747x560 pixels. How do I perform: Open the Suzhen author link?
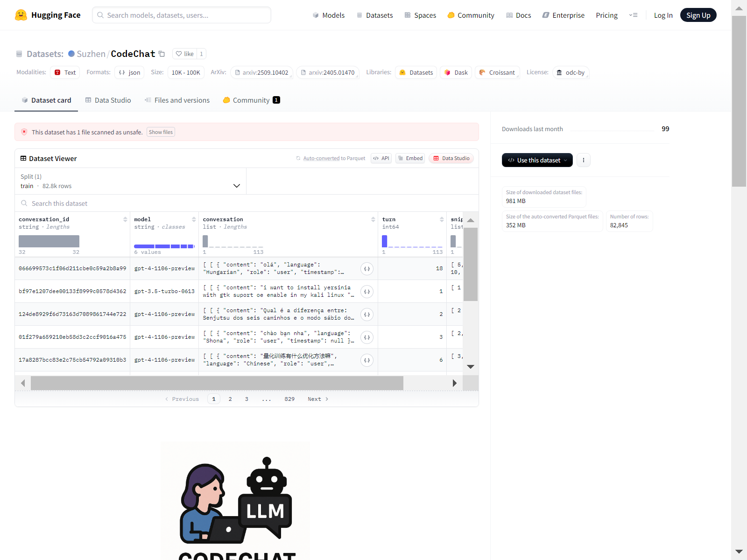tap(91, 54)
